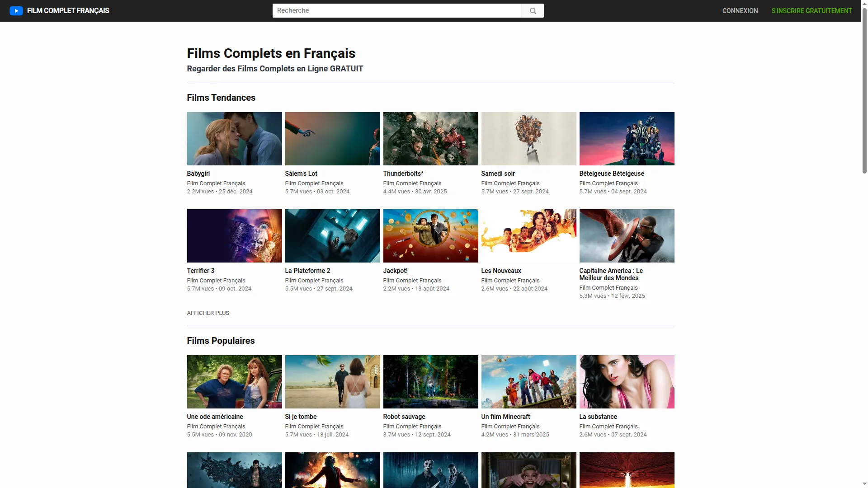Open Si je tombe thumbnail
The image size is (868, 488).
[332, 382]
